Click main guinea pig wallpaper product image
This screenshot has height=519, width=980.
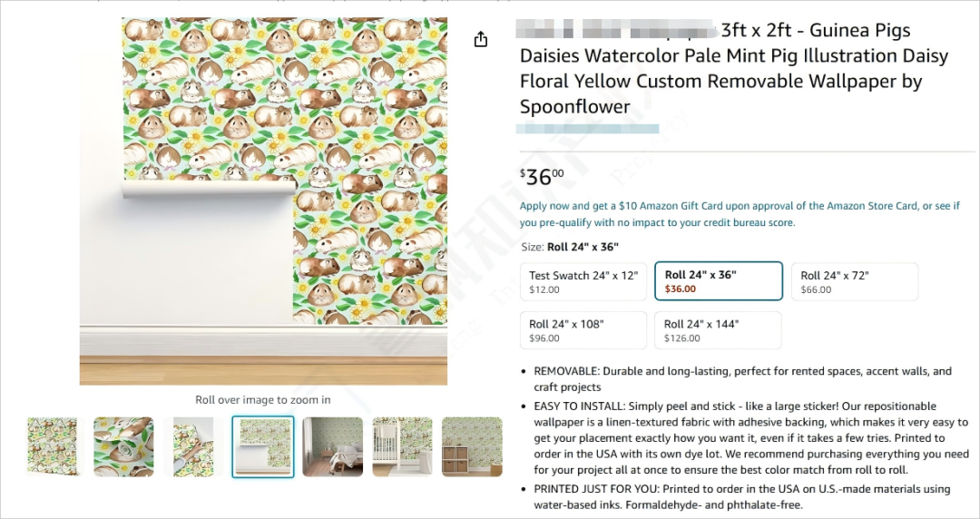(x=263, y=201)
